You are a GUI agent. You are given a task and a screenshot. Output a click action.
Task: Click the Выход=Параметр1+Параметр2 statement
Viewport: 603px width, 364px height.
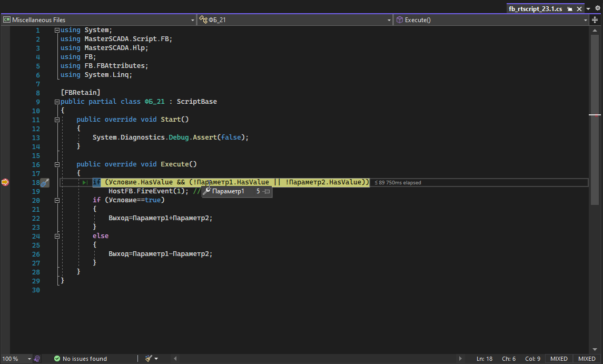(x=161, y=218)
